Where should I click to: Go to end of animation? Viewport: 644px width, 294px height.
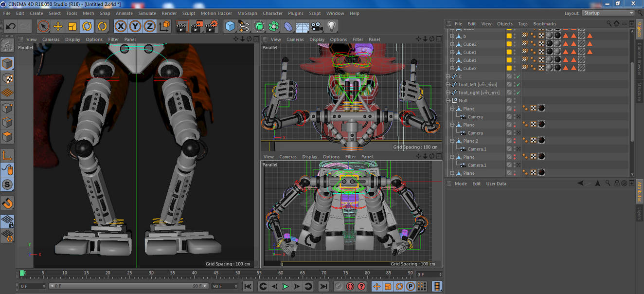pyautogui.click(x=323, y=287)
